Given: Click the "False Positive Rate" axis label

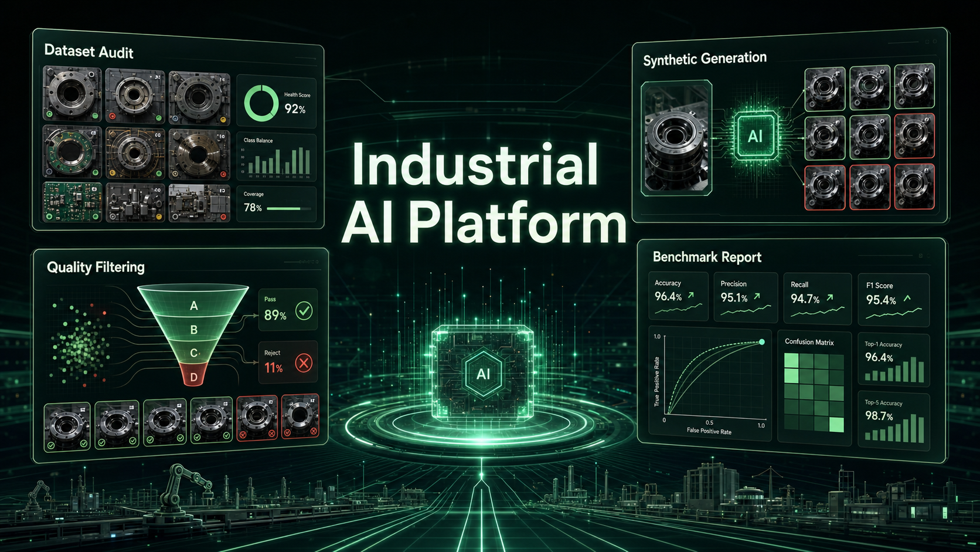Looking at the screenshot, I should click(709, 432).
